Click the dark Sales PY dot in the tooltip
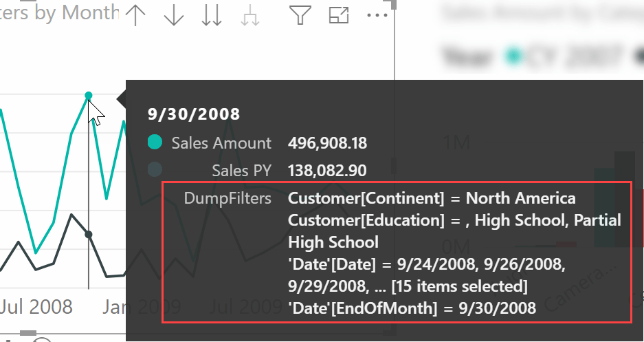Viewport: 644px width, 342px height. 155,169
